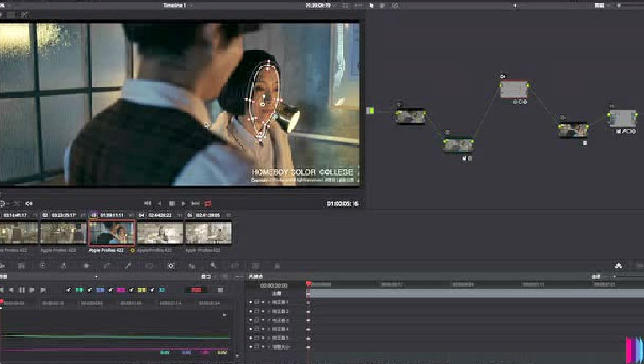Open the Qualifier eyedropper palette icon
Viewport: 644px width, 364px height.
128,266
